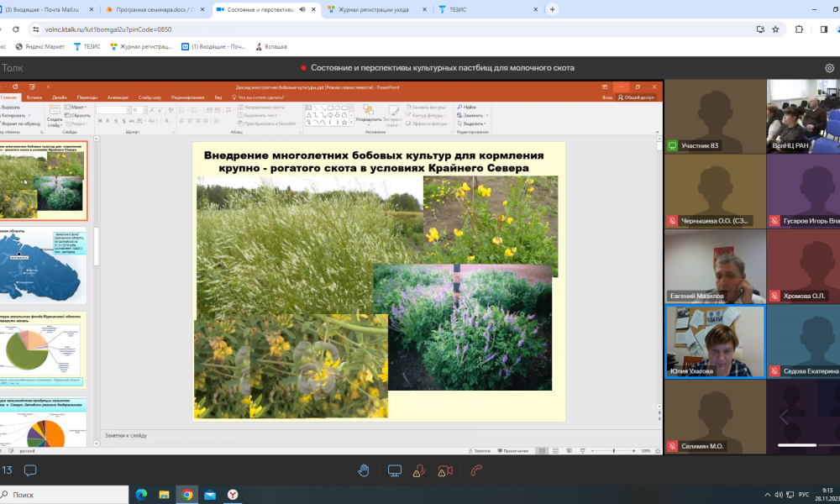The image size is (840, 504).
Task: Open meeting settings gear icon
Action: (x=829, y=68)
